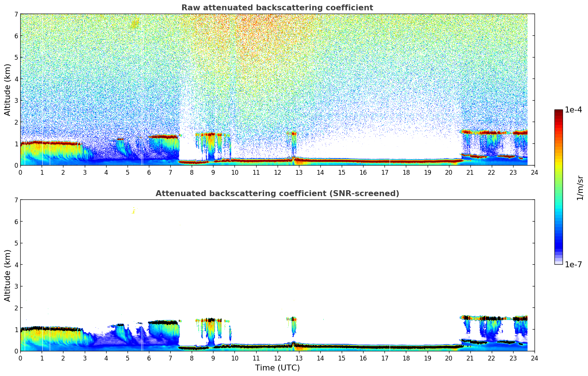Click the green middle section of the colorbar
This screenshot has height=376, width=588.
[x=559, y=184]
